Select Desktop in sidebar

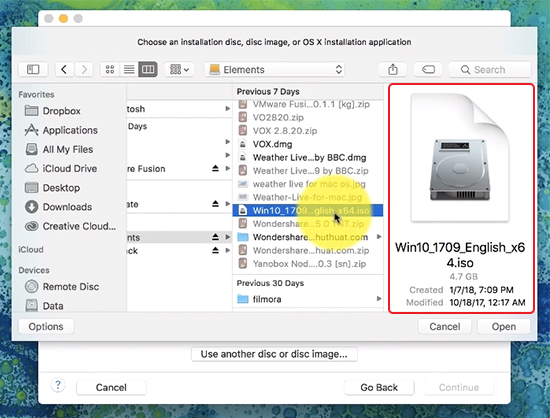point(52,188)
